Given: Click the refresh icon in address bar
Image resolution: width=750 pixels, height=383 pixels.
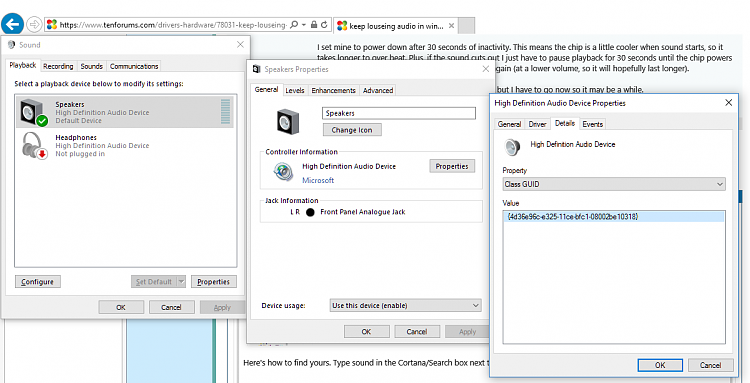Looking at the screenshot, I should pyautogui.click(x=324, y=24).
